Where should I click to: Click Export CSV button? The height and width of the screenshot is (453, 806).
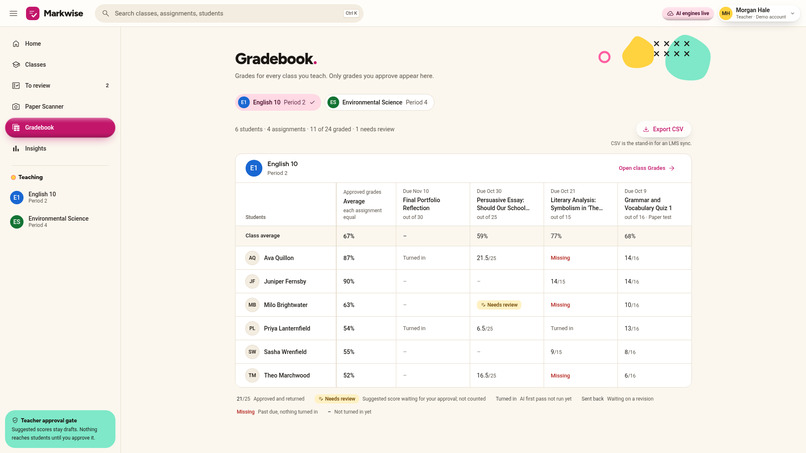(663, 129)
